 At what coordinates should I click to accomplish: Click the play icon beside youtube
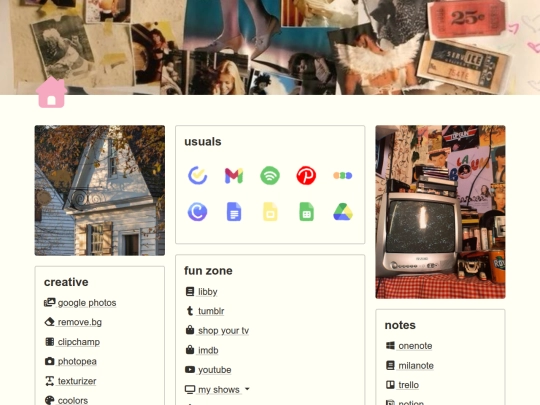[x=190, y=370]
